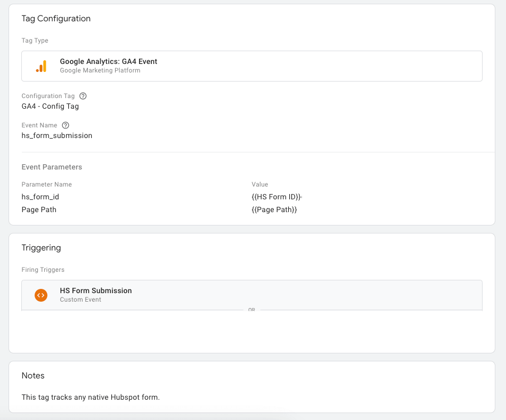Click the orange Custom Event trigger icon

click(x=41, y=295)
